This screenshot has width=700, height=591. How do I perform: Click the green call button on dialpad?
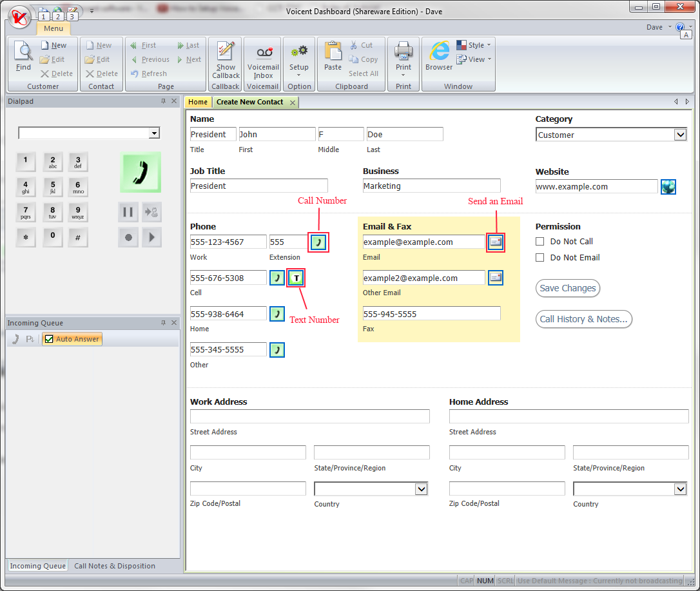(x=140, y=172)
